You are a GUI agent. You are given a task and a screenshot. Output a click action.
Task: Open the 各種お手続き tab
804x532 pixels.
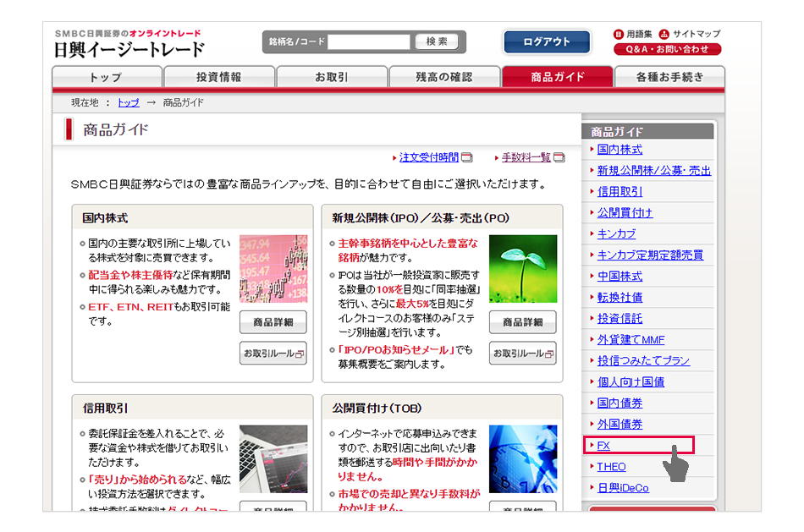tap(669, 77)
